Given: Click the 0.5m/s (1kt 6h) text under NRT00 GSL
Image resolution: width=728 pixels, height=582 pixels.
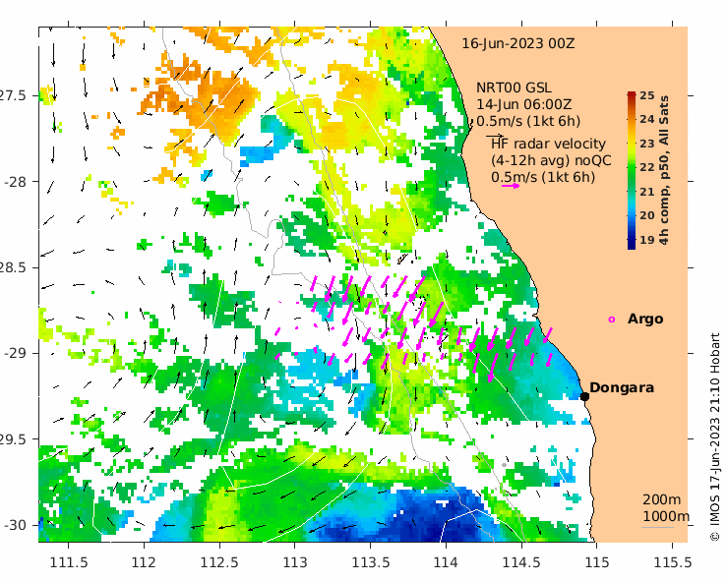Looking at the screenshot, I should click(528, 121).
